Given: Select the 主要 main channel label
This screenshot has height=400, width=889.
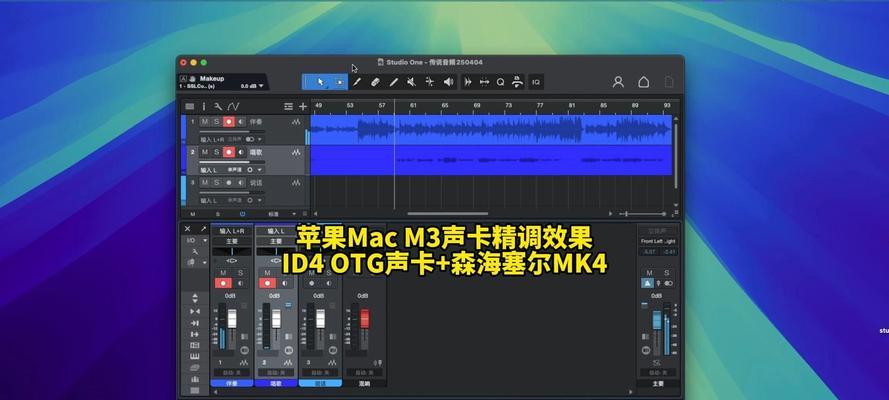Looking at the screenshot, I should tap(658, 384).
